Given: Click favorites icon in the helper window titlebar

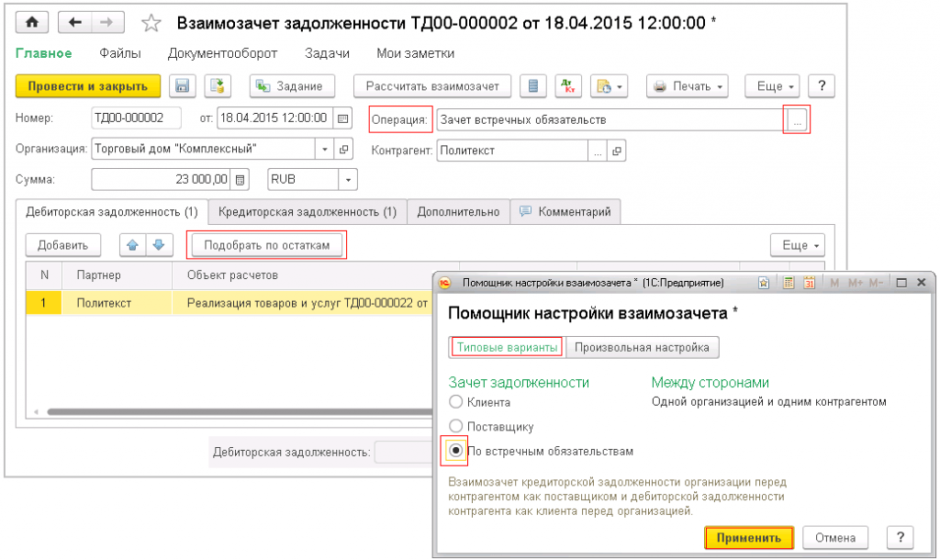Looking at the screenshot, I should [x=763, y=283].
